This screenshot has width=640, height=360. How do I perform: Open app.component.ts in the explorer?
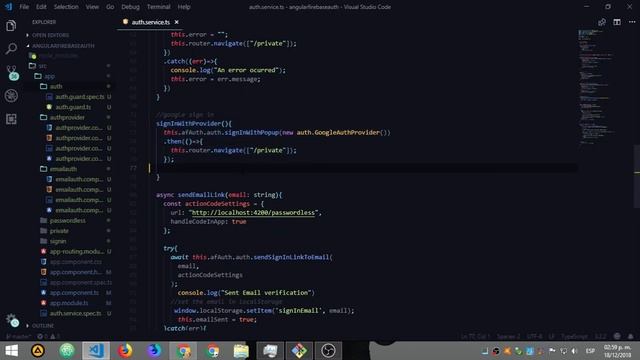pos(74,293)
